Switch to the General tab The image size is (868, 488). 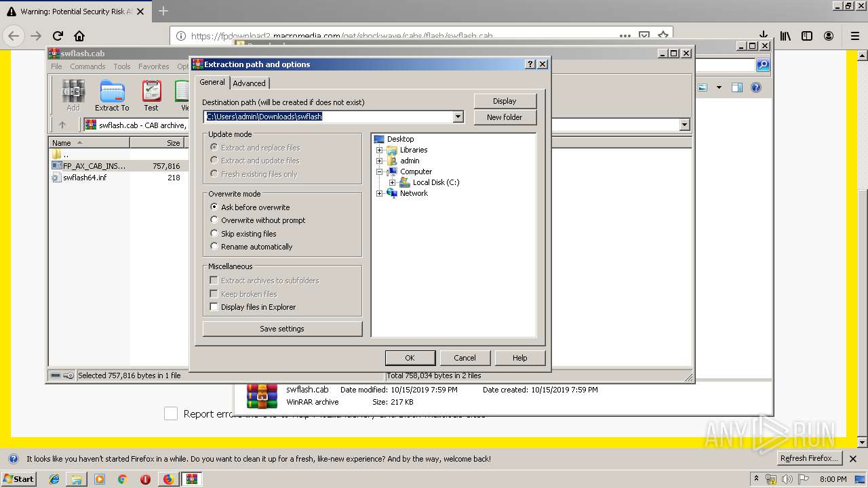point(212,82)
